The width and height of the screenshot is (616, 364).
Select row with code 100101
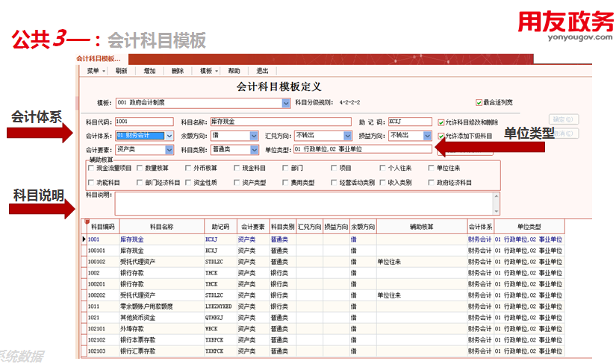point(323,251)
